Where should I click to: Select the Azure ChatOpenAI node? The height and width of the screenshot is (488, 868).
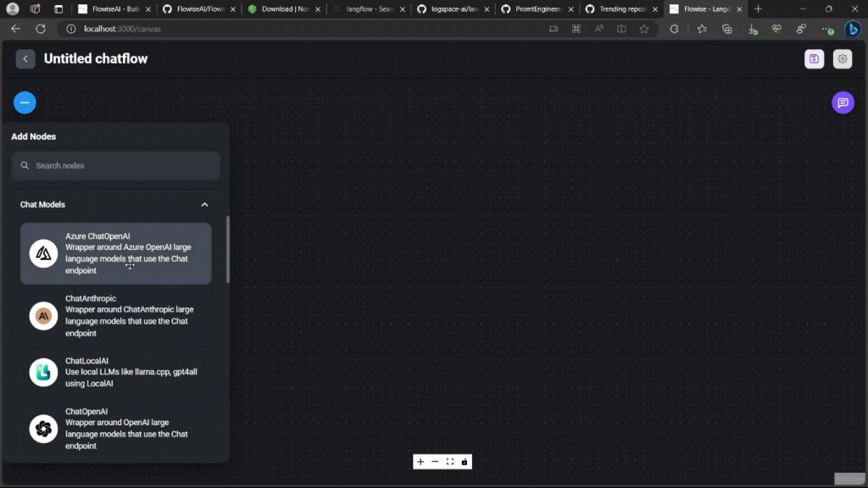(x=115, y=253)
